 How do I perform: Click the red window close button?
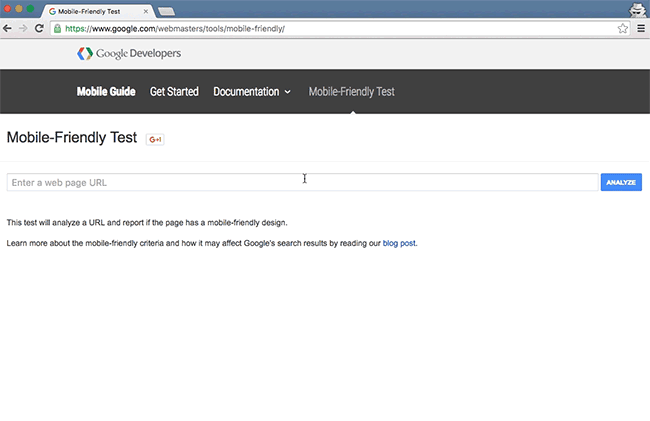[x=7, y=9]
